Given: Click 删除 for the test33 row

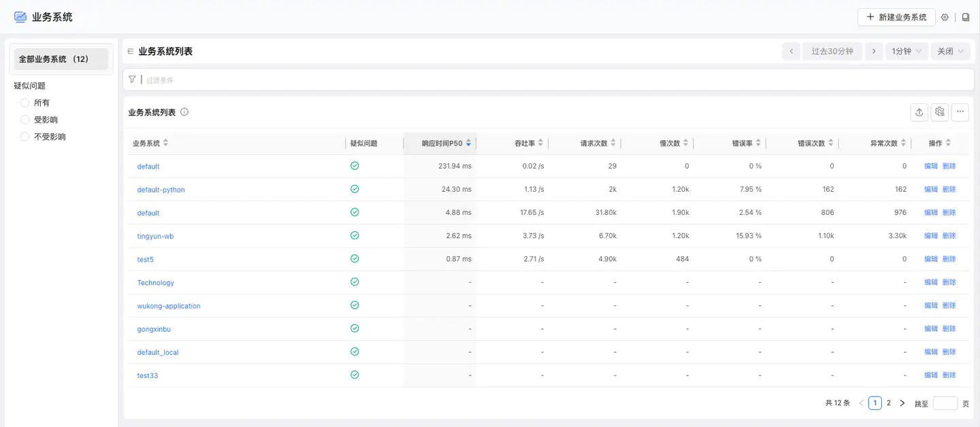Looking at the screenshot, I should pos(949,375).
